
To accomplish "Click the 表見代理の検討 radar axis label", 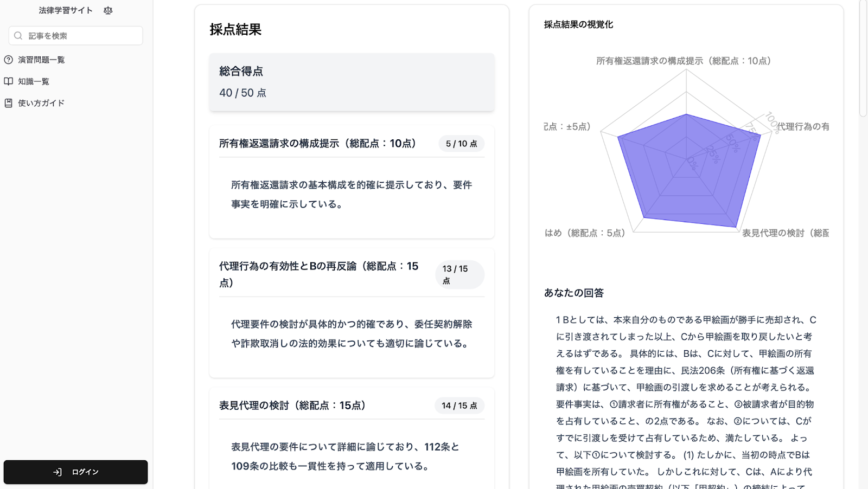I will click(784, 233).
